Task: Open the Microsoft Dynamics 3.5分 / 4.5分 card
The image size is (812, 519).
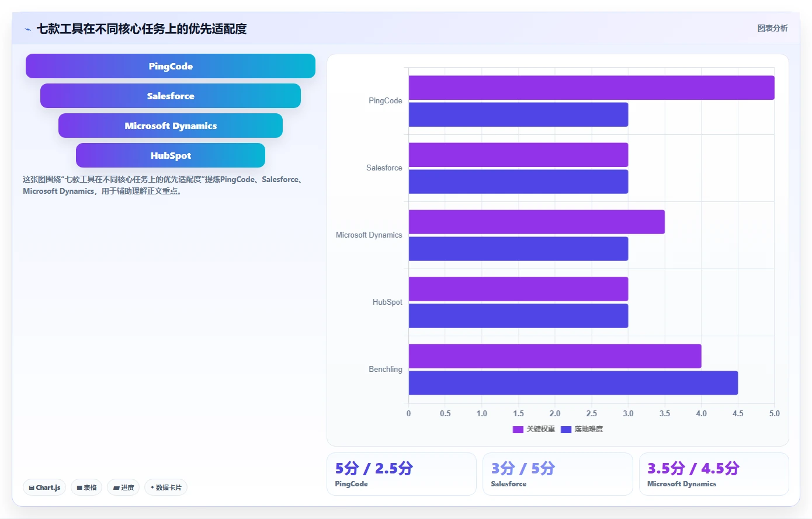Action: 714,474
